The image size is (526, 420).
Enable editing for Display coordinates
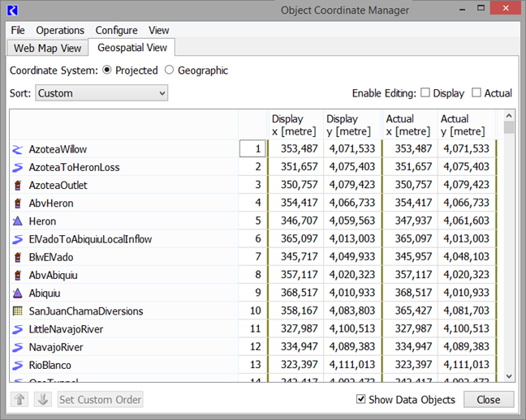point(425,93)
